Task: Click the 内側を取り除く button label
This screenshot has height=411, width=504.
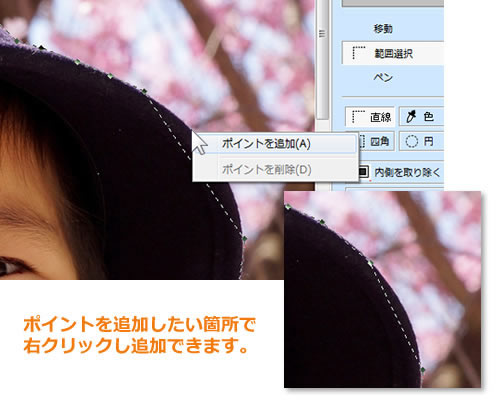Action: 407,172
